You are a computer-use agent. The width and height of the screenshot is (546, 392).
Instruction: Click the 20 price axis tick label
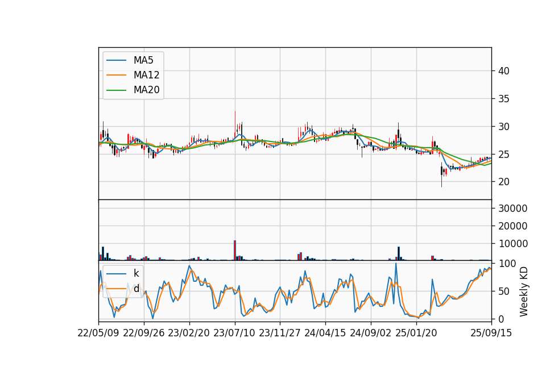pos(504,182)
